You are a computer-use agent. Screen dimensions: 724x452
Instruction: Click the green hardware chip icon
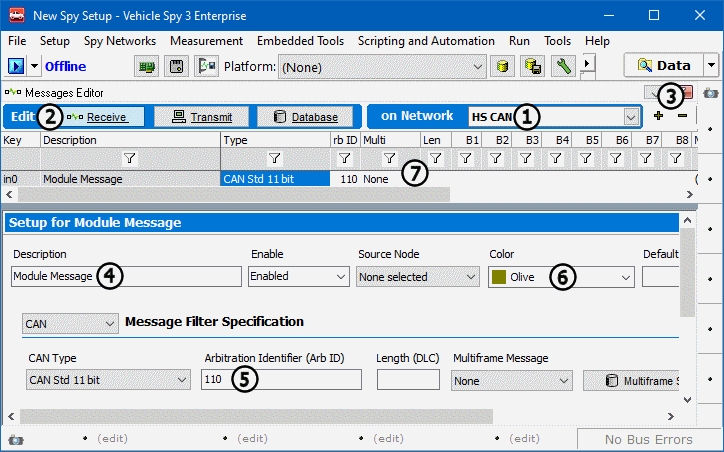(x=146, y=66)
